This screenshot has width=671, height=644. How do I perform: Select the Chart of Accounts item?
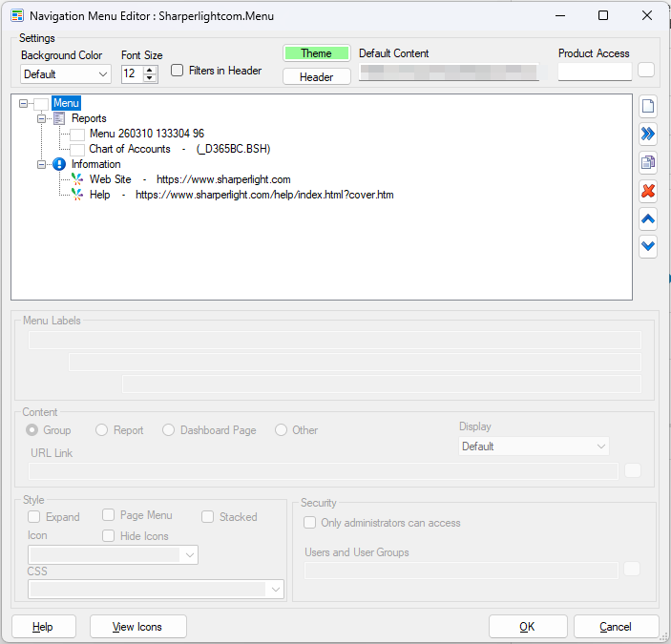coord(179,149)
